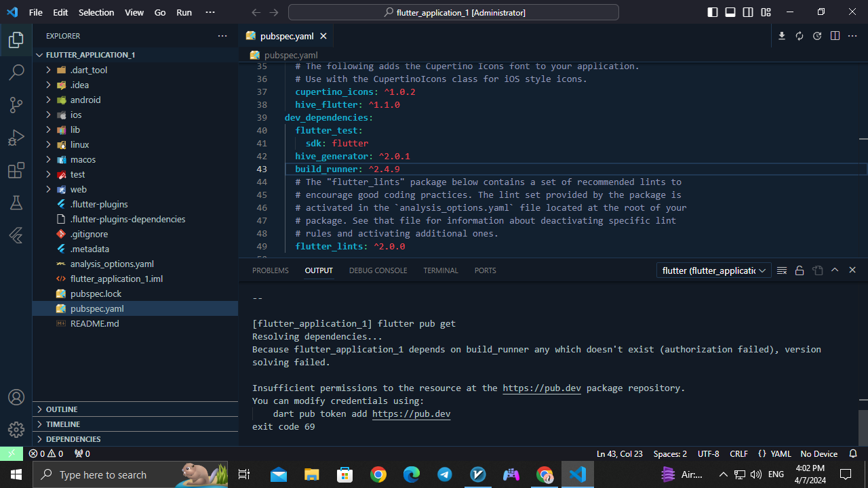This screenshot has height=488, width=868.
Task: Expand the TIMELINE section
Action: [x=135, y=424]
